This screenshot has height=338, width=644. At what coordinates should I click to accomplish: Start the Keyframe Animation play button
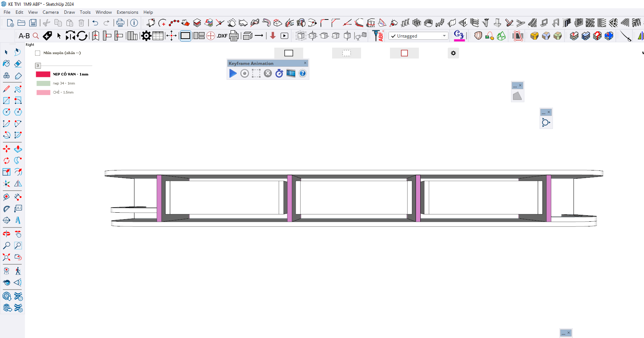click(x=233, y=74)
